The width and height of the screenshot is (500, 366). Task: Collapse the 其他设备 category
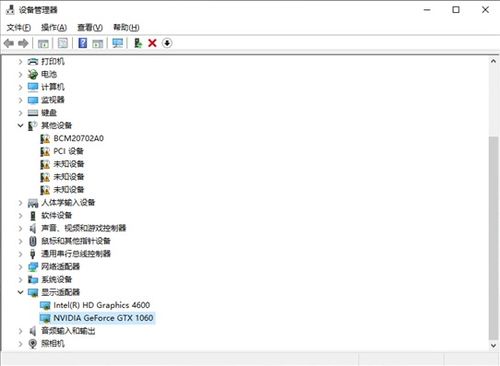tap(20, 125)
